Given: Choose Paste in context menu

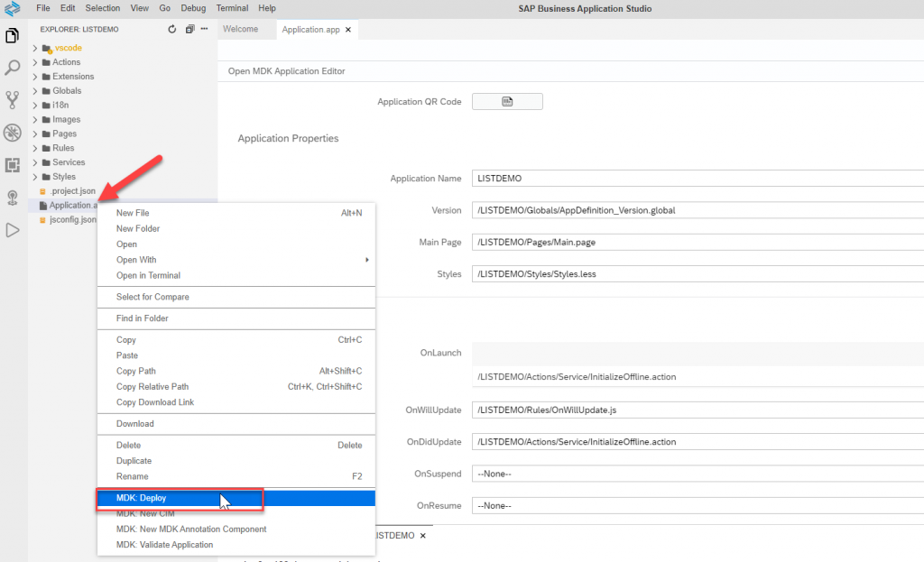Looking at the screenshot, I should (236, 355).
